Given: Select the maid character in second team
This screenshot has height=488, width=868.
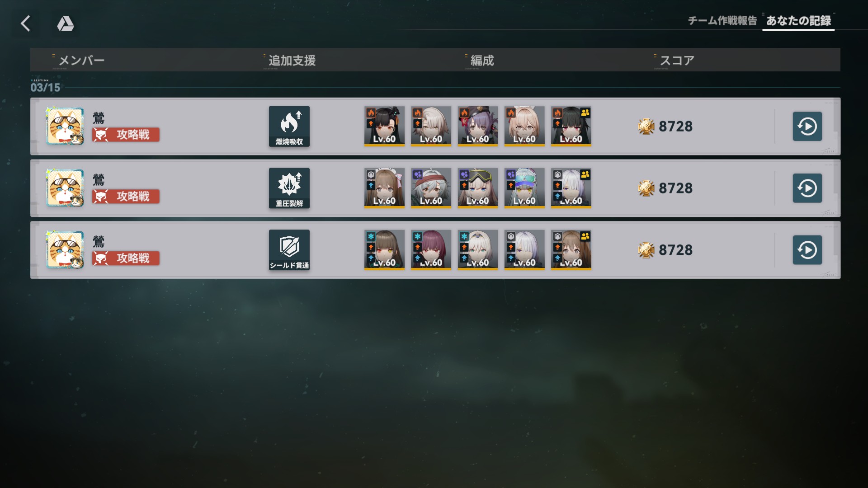Looking at the screenshot, I should [x=384, y=188].
